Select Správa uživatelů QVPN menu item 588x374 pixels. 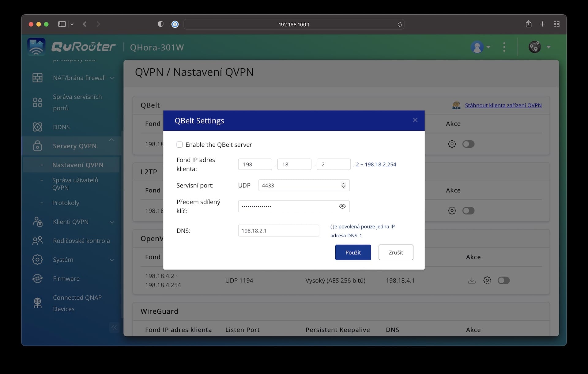click(x=75, y=184)
